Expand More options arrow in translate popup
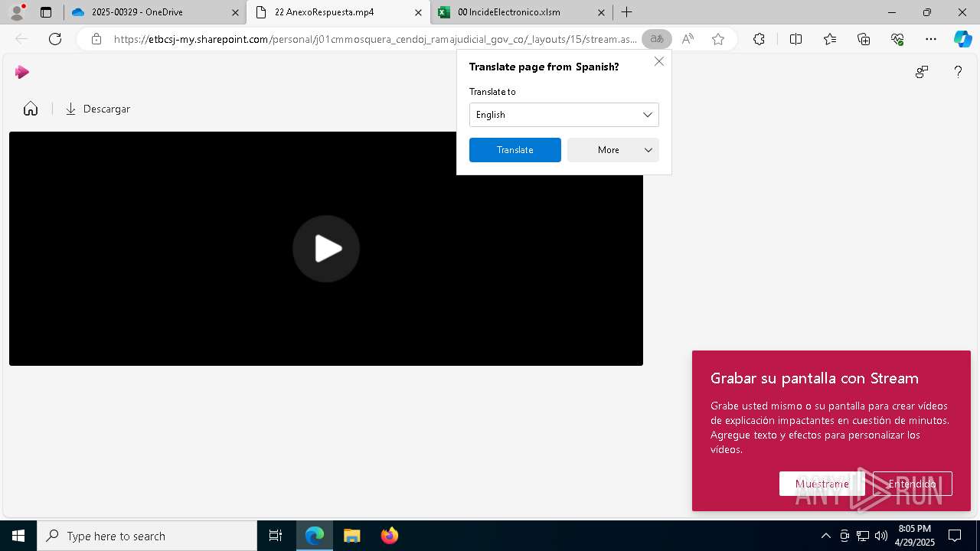 (x=648, y=150)
